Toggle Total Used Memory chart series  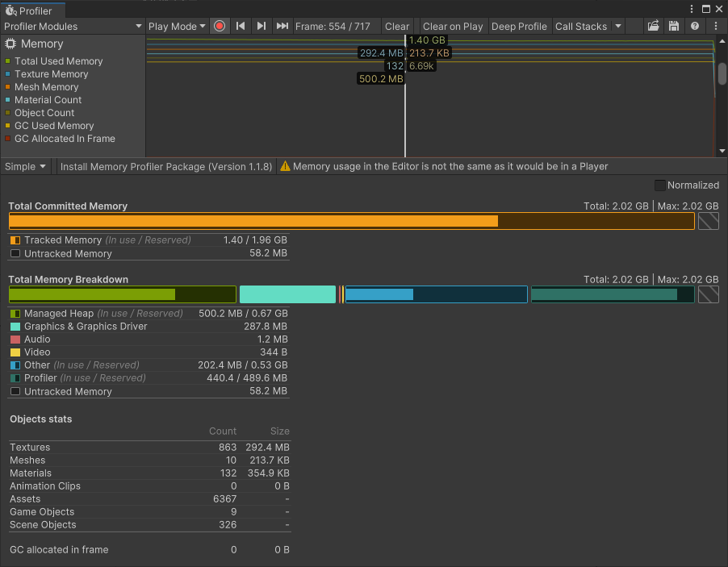tap(58, 61)
